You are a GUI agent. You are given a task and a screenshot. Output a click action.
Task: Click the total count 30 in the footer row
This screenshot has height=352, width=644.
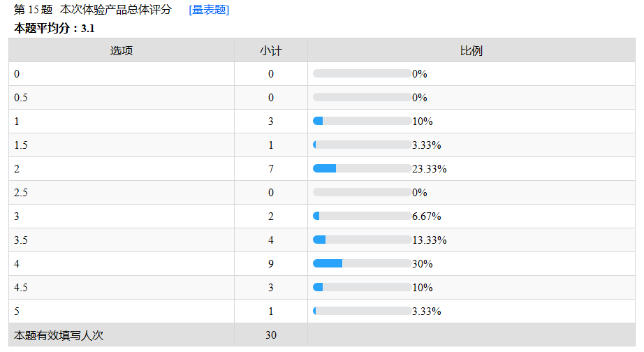271,335
